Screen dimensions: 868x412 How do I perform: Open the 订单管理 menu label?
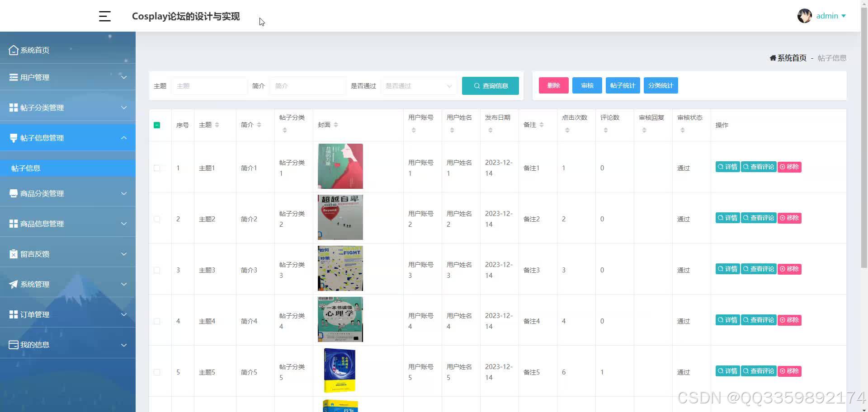pos(35,314)
